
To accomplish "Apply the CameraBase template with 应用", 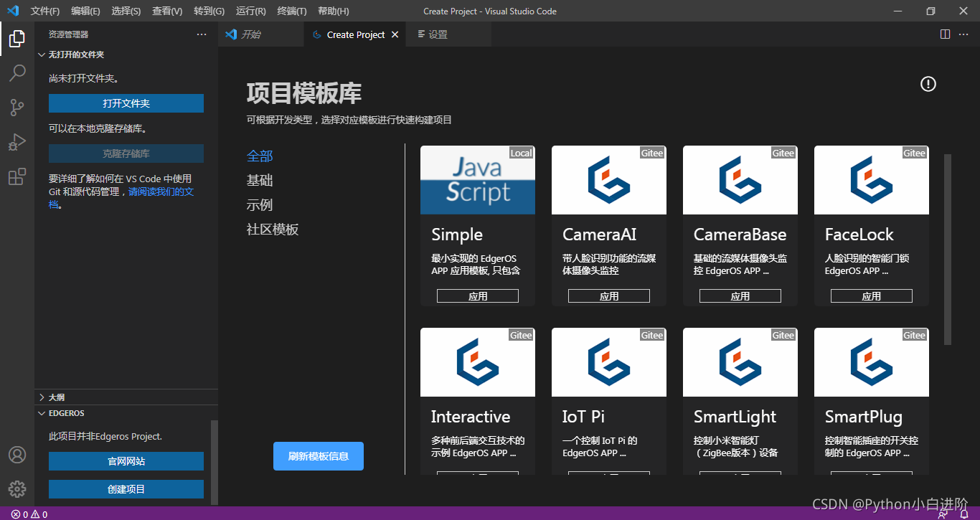I will pos(740,296).
